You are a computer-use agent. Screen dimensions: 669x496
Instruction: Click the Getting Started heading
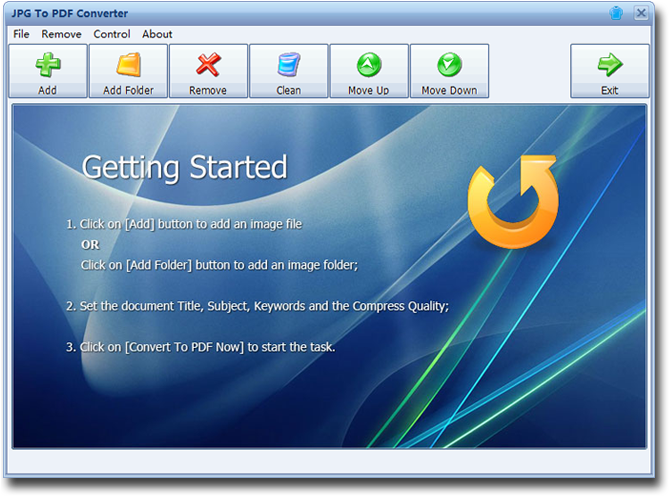pos(184,167)
